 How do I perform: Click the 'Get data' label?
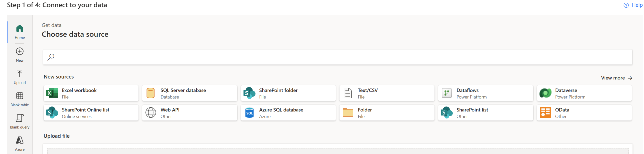(x=51, y=25)
